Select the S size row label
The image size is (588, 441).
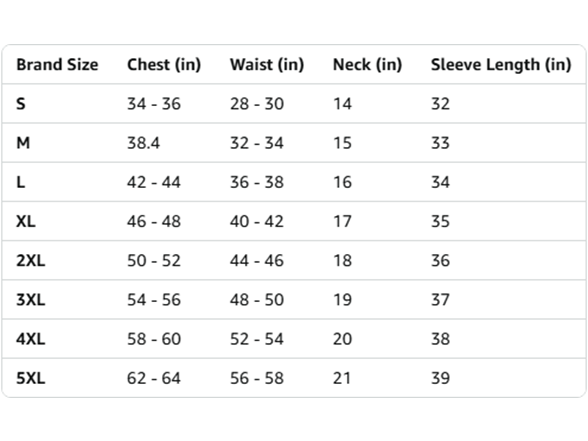pos(21,104)
